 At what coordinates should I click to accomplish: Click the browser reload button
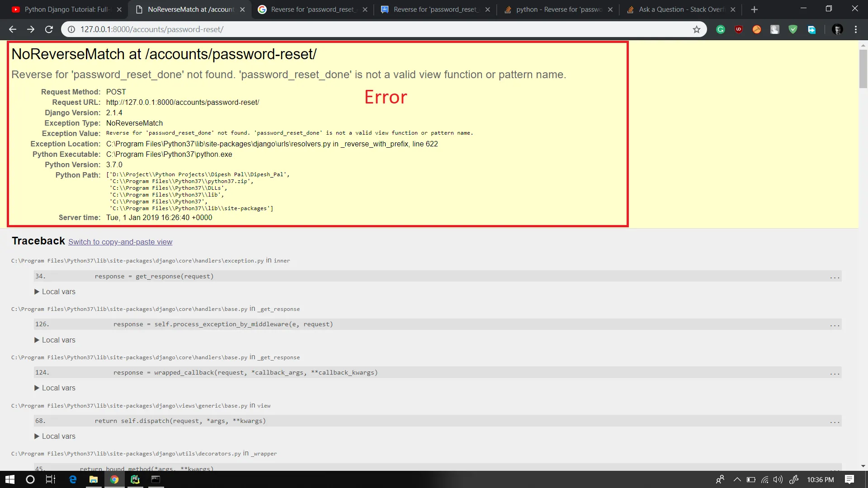click(49, 29)
